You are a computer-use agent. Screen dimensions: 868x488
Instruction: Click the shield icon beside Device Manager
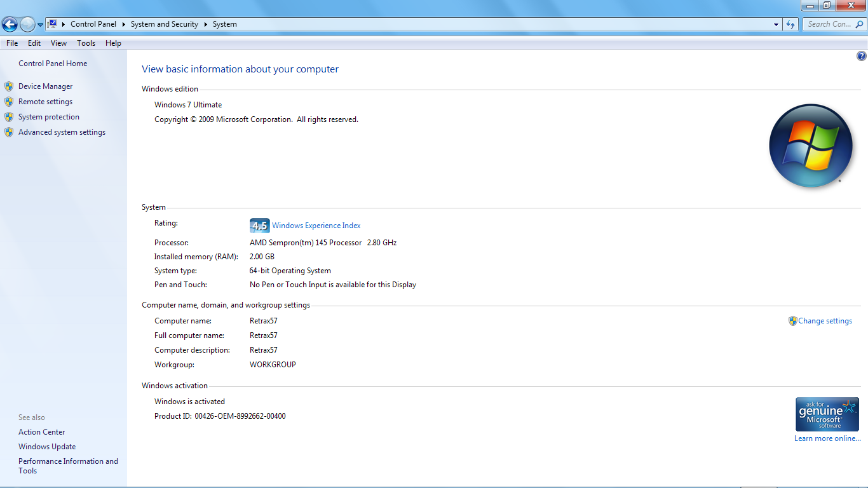pyautogui.click(x=9, y=86)
